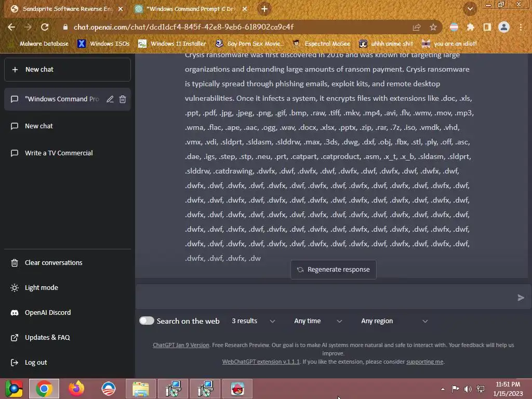Screen dimensions: 532x399
Task: Click the supporting me link
Action: coord(425,362)
